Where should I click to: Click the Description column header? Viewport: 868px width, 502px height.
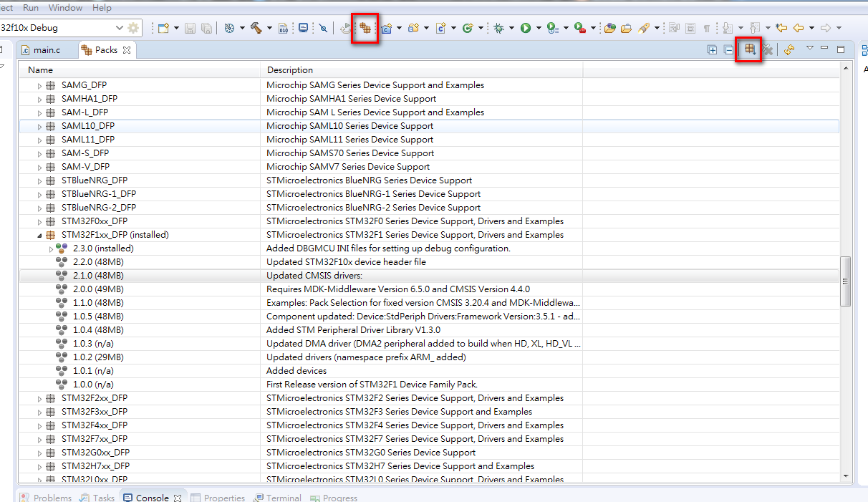[x=421, y=69]
